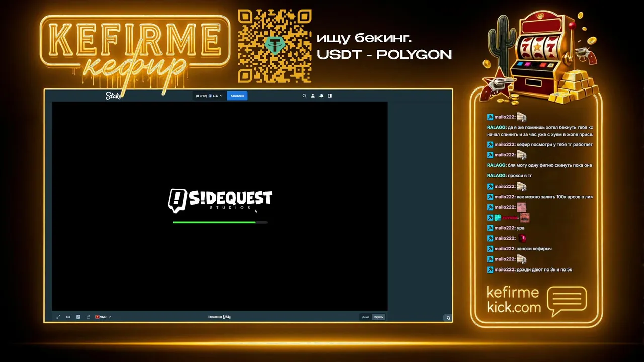Click the blue Кошелек wallet button
This screenshot has width=644, height=362.
click(237, 96)
